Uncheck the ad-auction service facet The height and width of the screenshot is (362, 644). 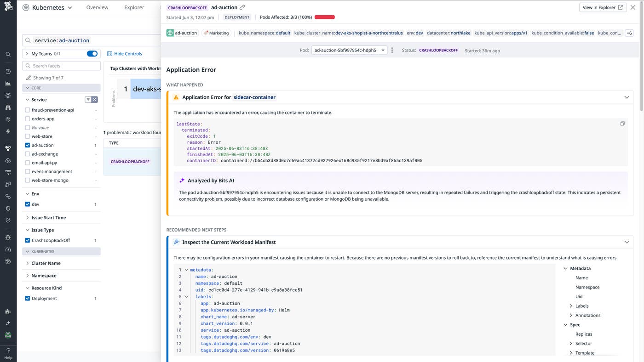(27, 145)
